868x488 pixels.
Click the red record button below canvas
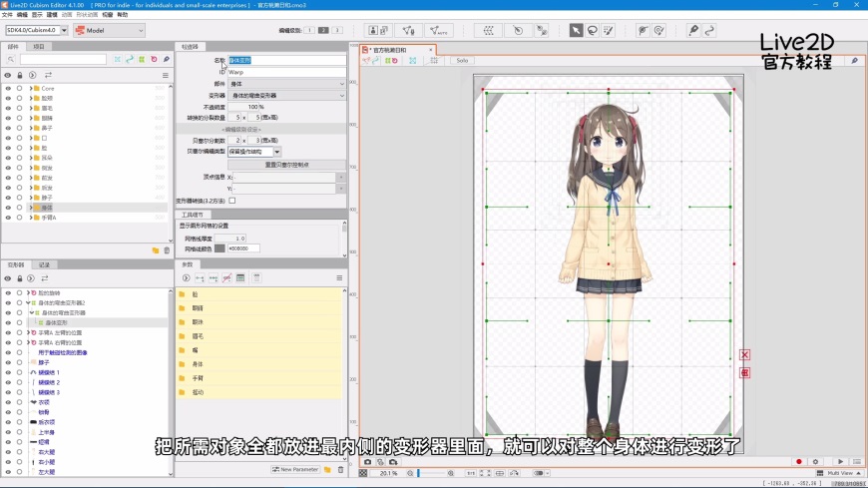pos(799,461)
